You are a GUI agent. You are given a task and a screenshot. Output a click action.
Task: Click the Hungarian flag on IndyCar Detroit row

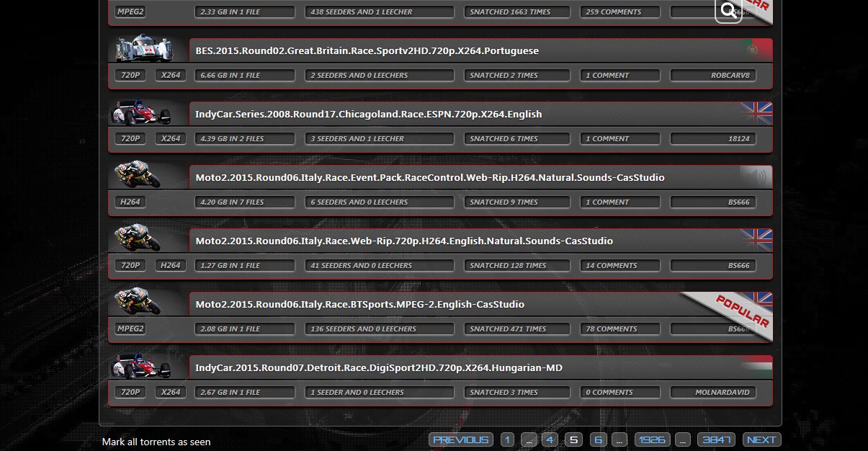pyautogui.click(x=756, y=367)
